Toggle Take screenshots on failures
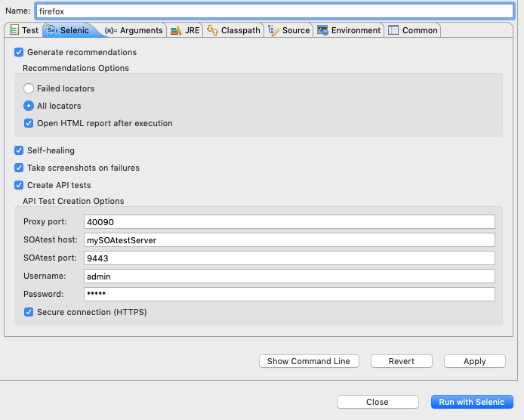The image size is (524, 420). pos(19,168)
